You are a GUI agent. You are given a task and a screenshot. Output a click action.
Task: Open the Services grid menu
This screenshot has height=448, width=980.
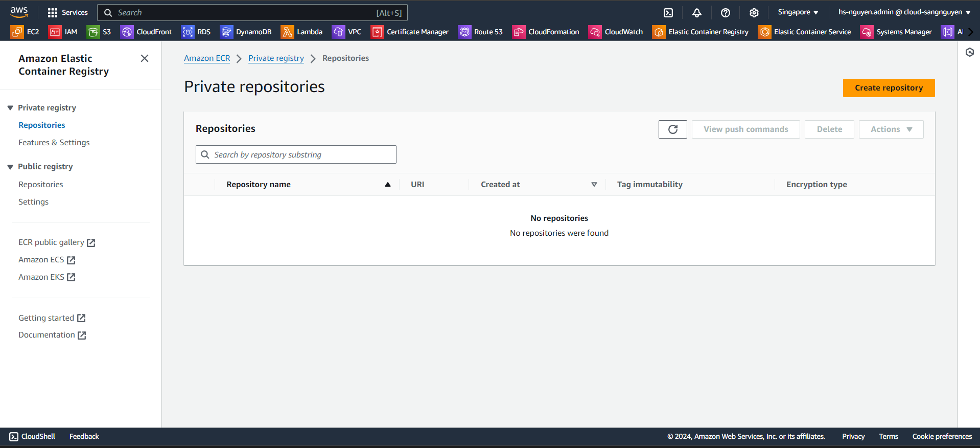pos(67,13)
